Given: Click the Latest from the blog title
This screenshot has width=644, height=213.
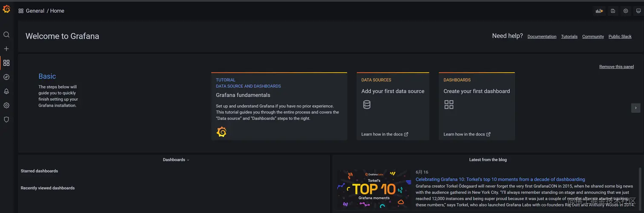Looking at the screenshot, I should 488,160.
